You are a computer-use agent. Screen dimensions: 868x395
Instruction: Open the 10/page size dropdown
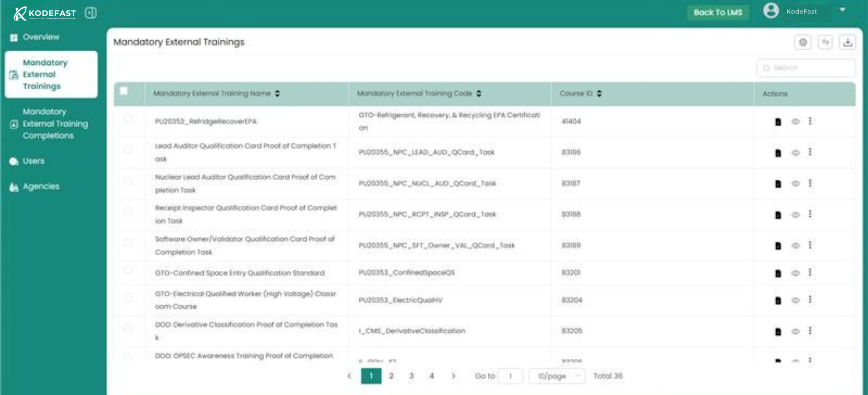click(x=557, y=376)
